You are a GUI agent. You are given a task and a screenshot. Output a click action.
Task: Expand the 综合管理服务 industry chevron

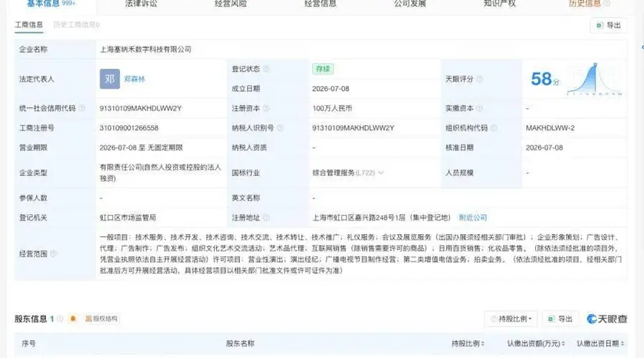pyautogui.click(x=381, y=173)
